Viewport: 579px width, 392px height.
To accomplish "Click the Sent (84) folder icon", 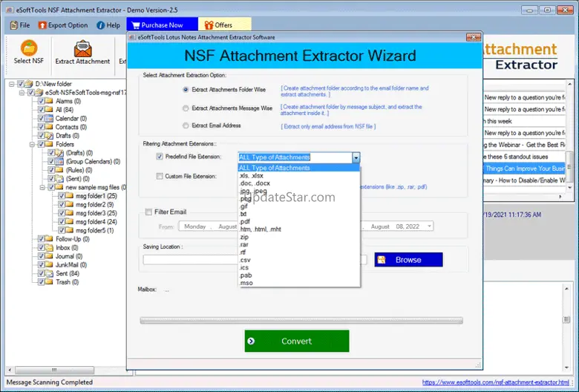I will coord(49,273).
